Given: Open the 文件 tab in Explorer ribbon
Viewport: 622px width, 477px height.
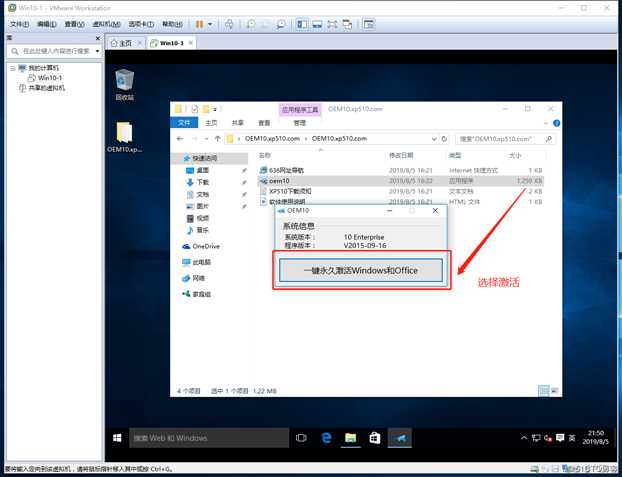Looking at the screenshot, I should pos(184,123).
